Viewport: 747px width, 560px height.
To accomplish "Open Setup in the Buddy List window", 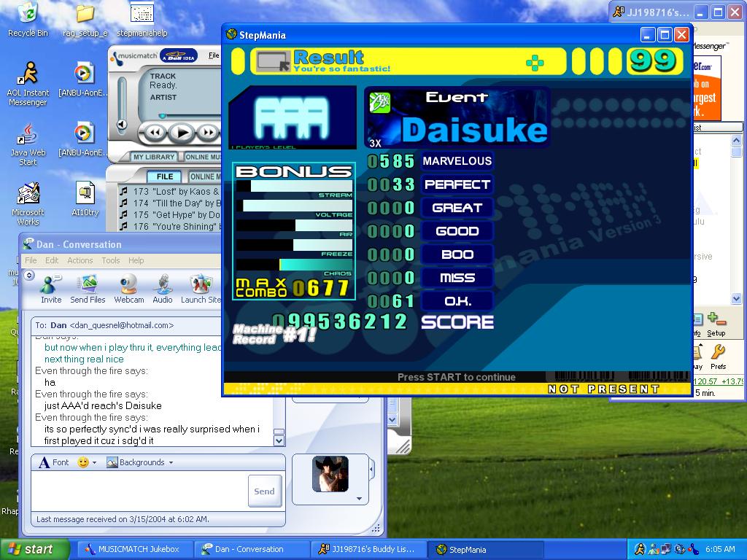I will point(716,324).
